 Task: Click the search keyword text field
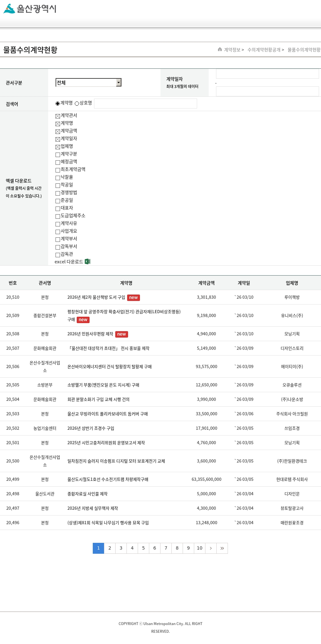145,104
